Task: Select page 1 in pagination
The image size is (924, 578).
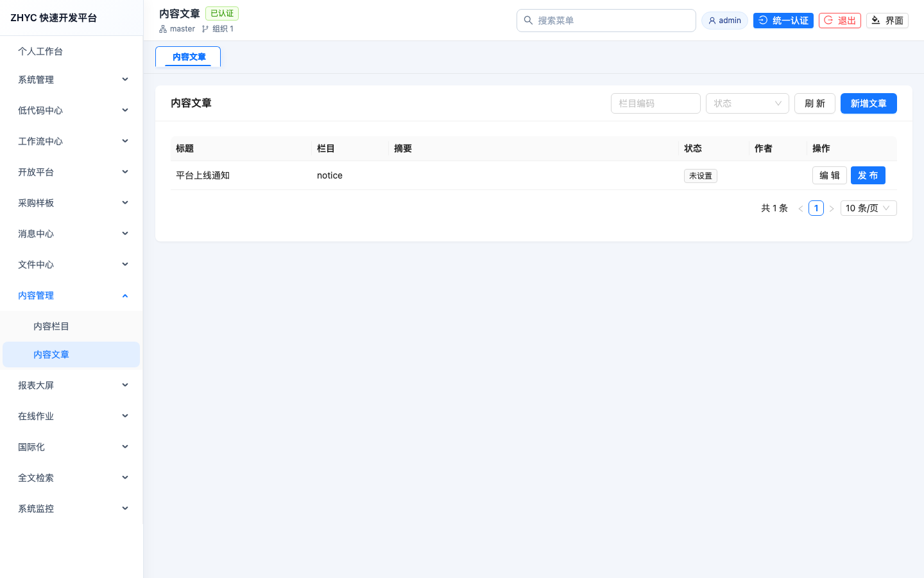Action: point(816,208)
